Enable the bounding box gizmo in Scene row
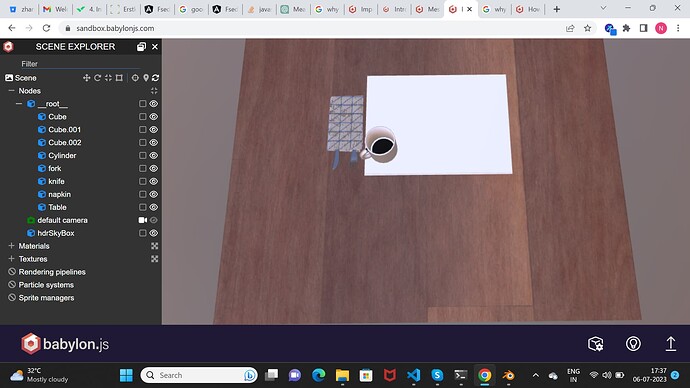The height and width of the screenshot is (388, 690). click(119, 78)
